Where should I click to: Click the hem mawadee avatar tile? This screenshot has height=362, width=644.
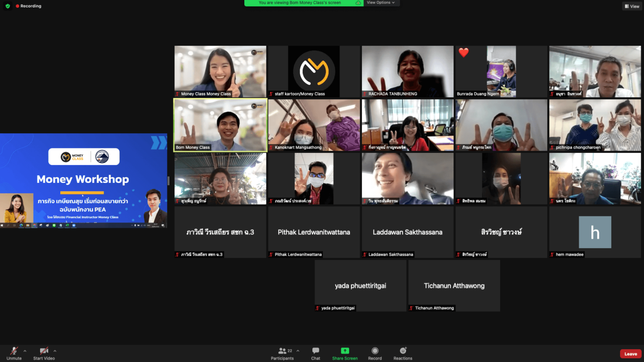tap(595, 232)
